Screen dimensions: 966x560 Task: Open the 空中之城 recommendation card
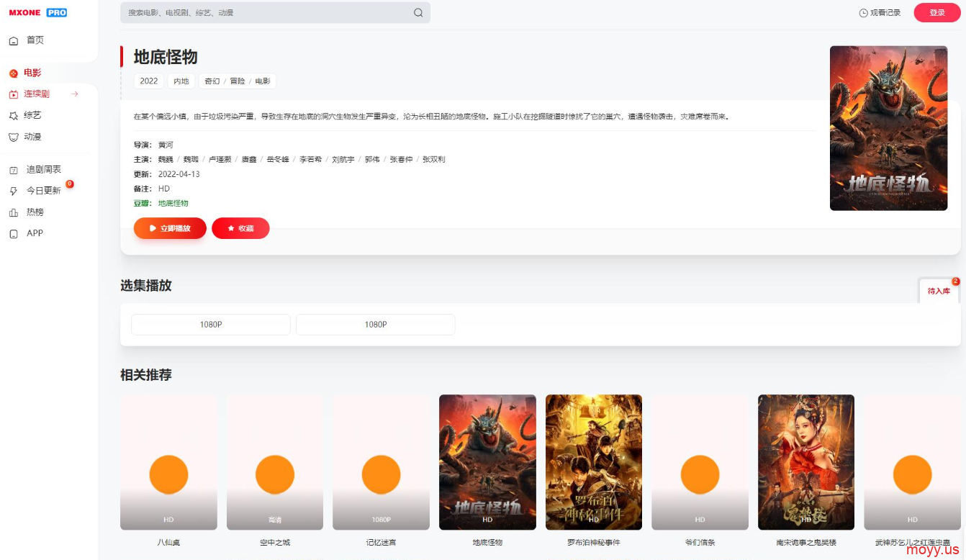point(275,462)
